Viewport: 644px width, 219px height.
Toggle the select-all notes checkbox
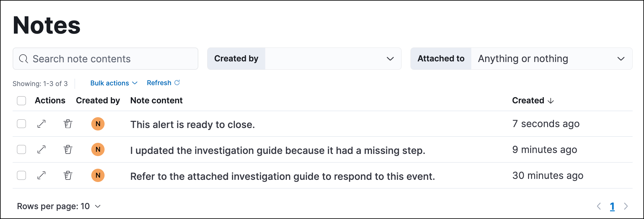[21, 101]
